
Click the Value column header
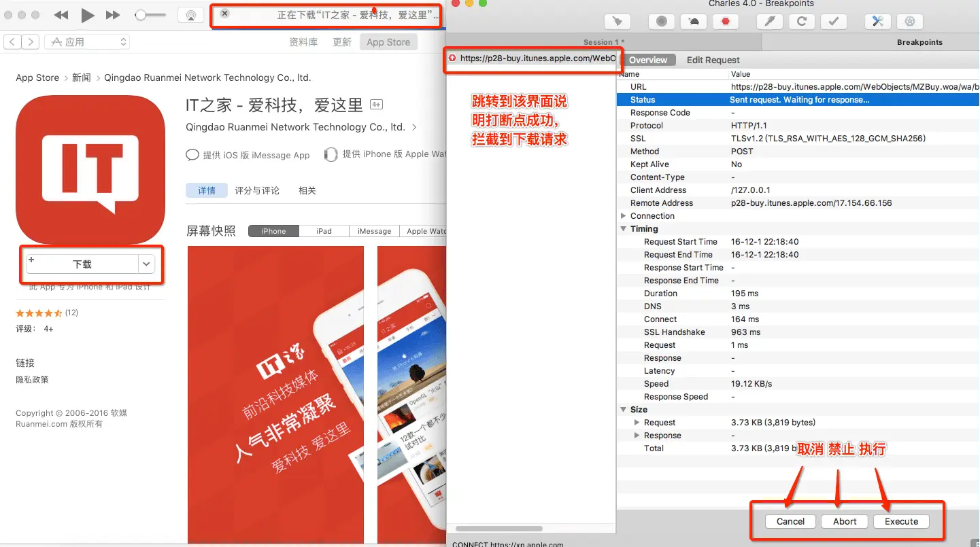pos(854,74)
